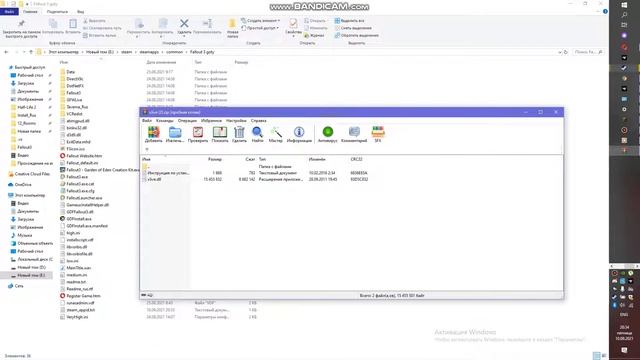Select GDFInstall.exe in the file list
This screenshot has width=640, height=360.
point(79,219)
